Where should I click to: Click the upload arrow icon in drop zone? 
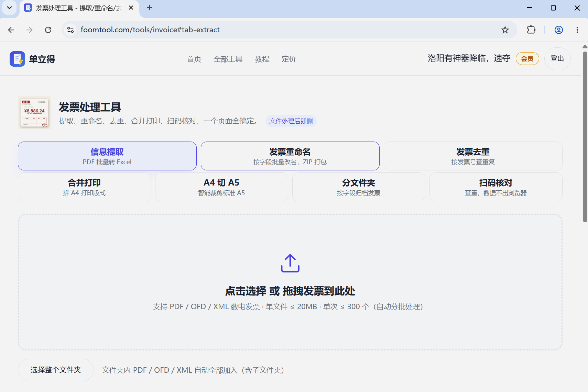(x=290, y=263)
